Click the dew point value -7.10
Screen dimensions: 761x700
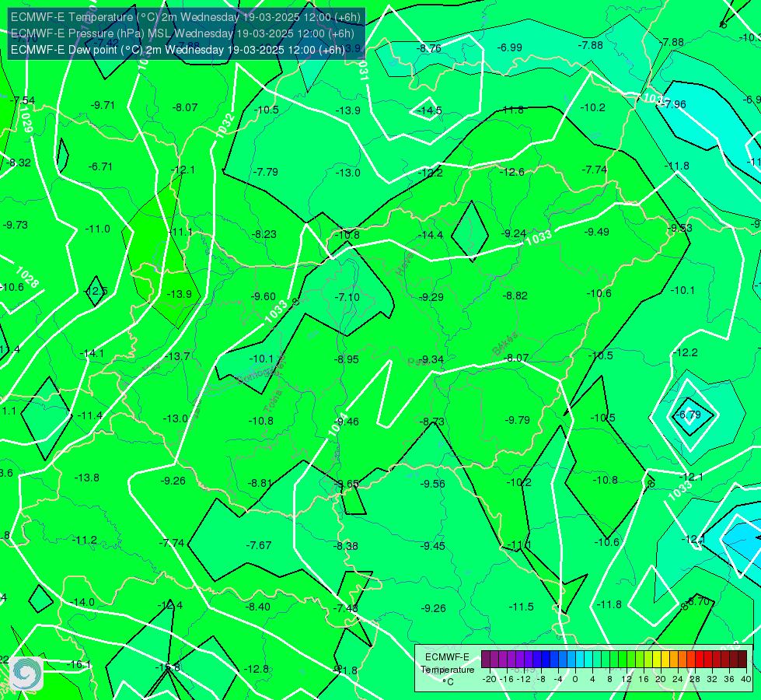pos(347,297)
